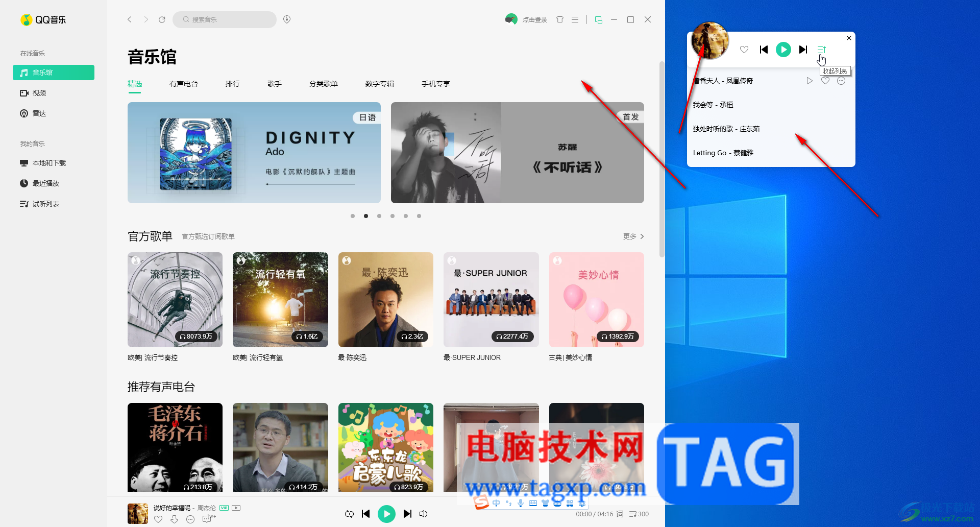This screenshot has width=980, height=527.
Task: Switch to the 数字专辑 tab
Action: pyautogui.click(x=380, y=84)
